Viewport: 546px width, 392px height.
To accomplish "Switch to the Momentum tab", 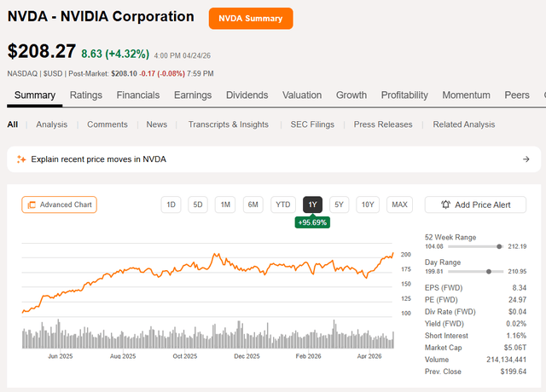I will 467,95.
